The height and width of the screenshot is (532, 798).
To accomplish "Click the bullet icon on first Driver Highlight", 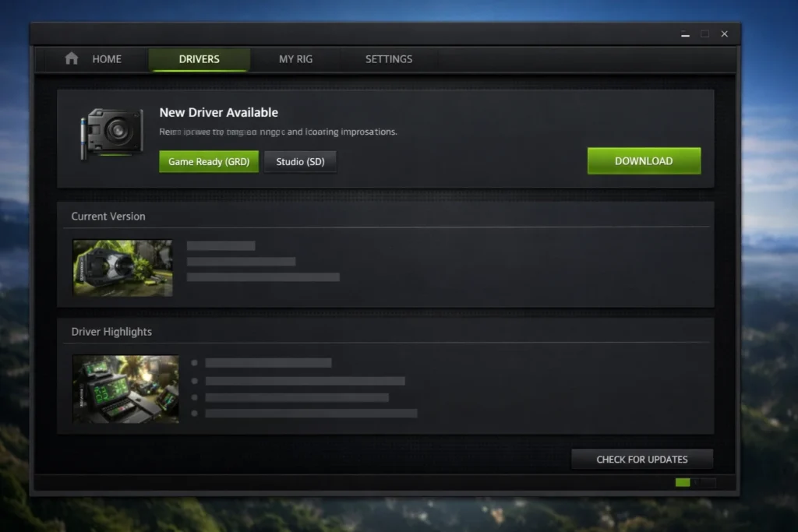I will pyautogui.click(x=196, y=361).
